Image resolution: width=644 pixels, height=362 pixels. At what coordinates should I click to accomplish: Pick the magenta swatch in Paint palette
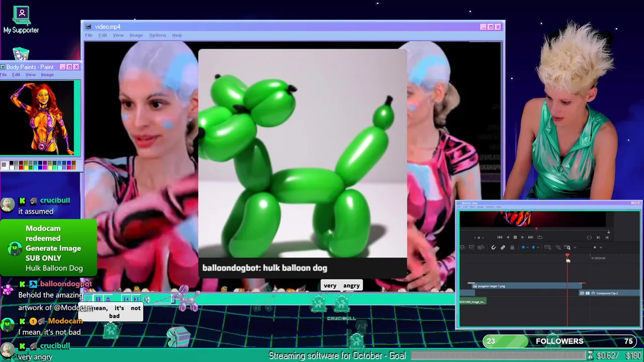pos(45,167)
